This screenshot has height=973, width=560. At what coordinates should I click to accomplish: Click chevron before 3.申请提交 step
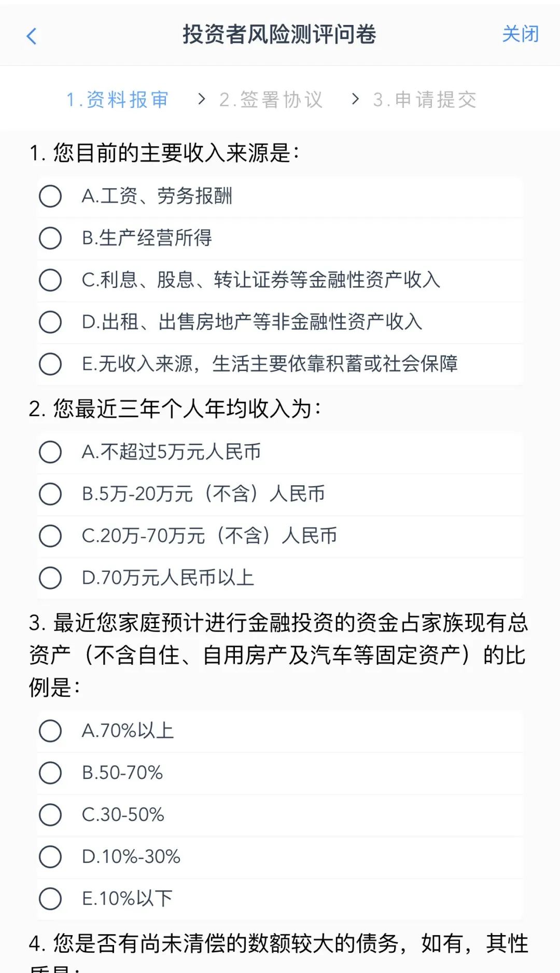tap(355, 99)
